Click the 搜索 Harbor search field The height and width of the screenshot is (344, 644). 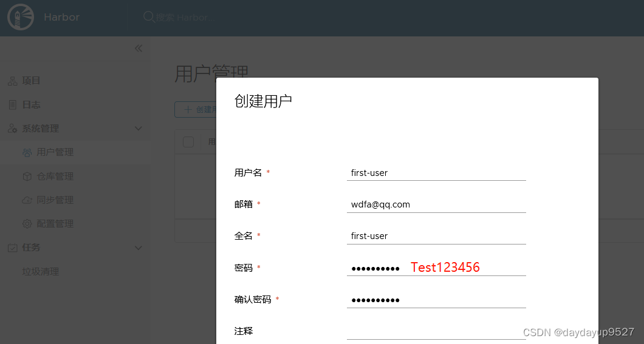(x=185, y=17)
